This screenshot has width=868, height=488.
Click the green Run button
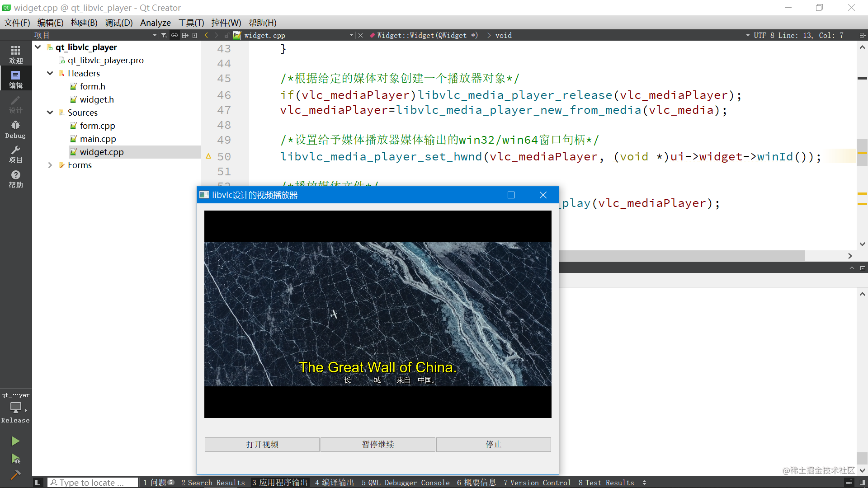click(x=15, y=441)
